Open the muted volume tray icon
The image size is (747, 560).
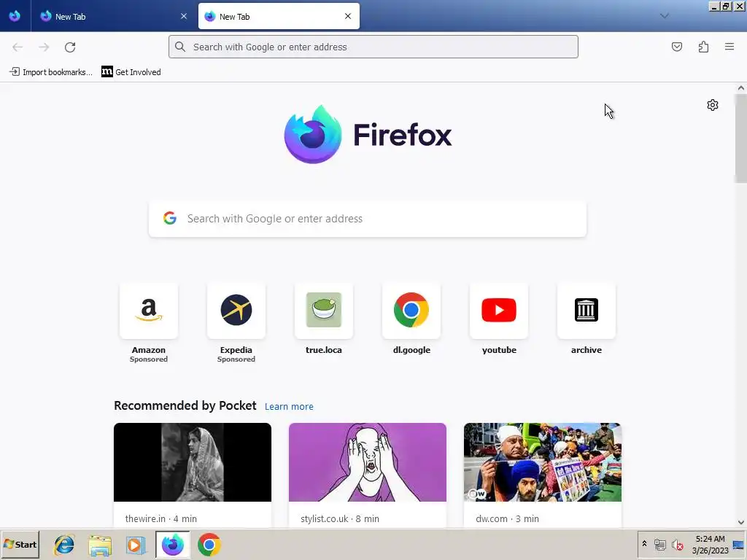677,544
